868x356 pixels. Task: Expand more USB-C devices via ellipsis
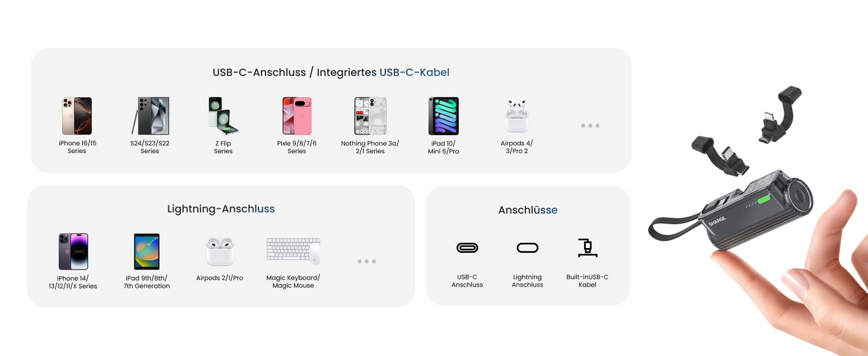click(590, 126)
